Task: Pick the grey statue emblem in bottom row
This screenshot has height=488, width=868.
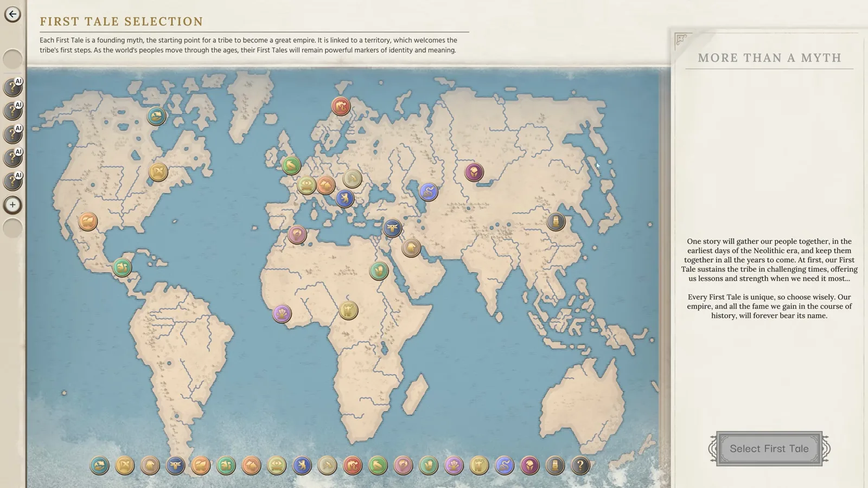Action: pyautogui.click(x=555, y=465)
